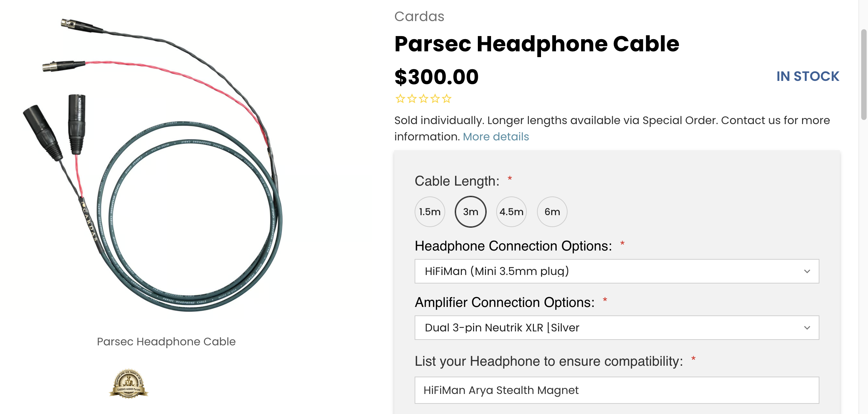
Task: Open the gold award badge thumbnail
Action: pos(128,383)
